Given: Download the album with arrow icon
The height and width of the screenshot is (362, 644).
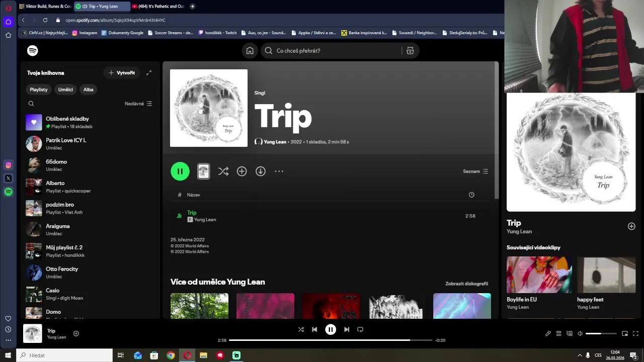Looking at the screenshot, I should pos(261,171).
